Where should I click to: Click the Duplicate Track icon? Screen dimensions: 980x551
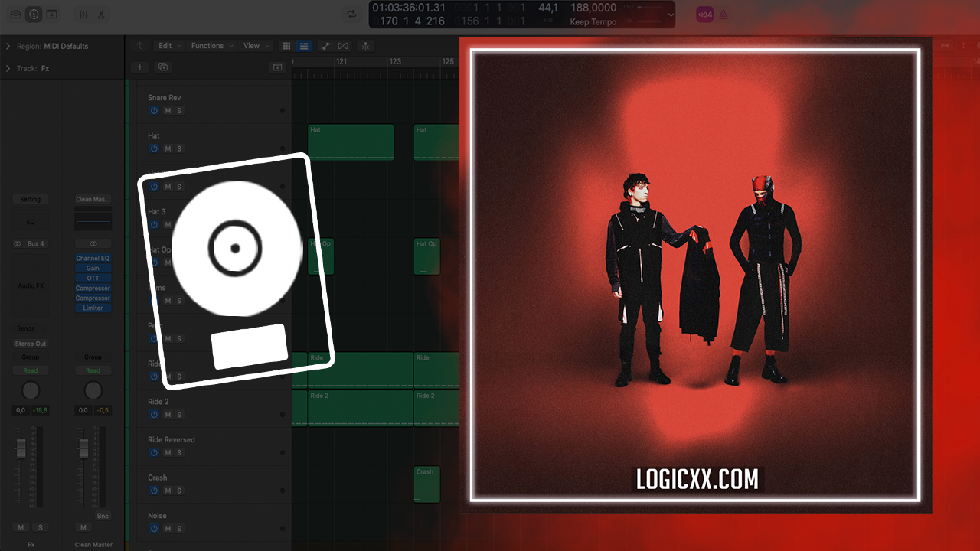[162, 67]
